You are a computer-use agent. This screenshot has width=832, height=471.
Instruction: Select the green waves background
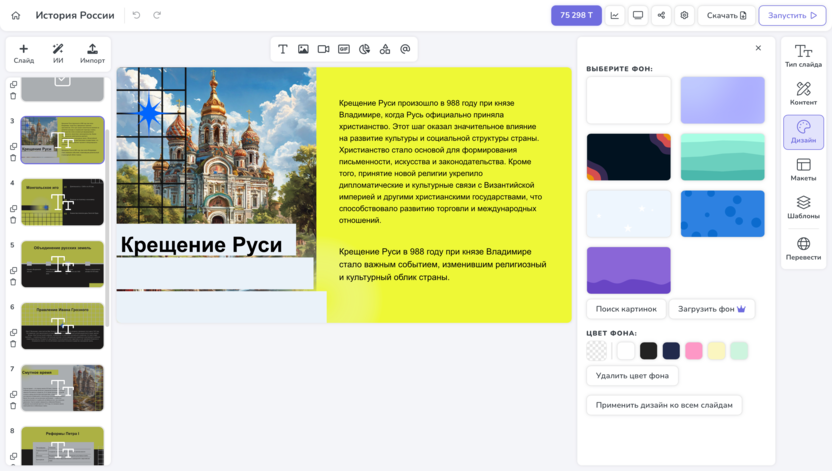723,157
